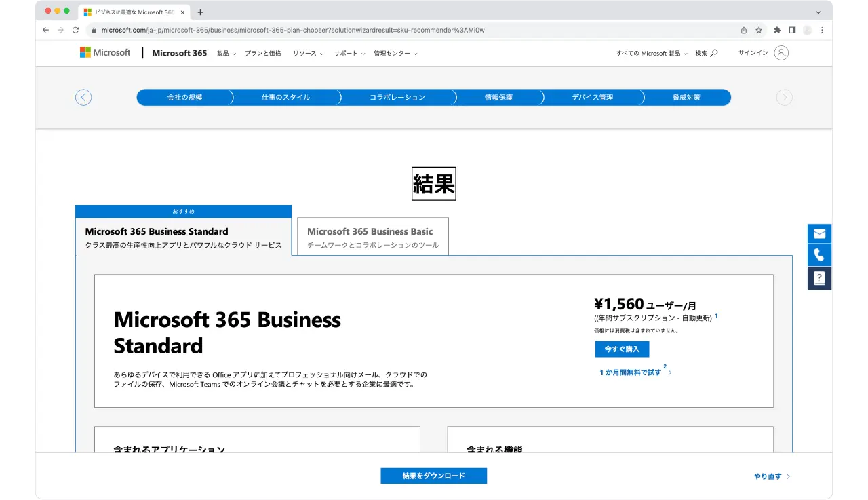Open a new browser tab with plus
Image resolution: width=868 pixels, height=500 pixels.
tap(200, 12)
